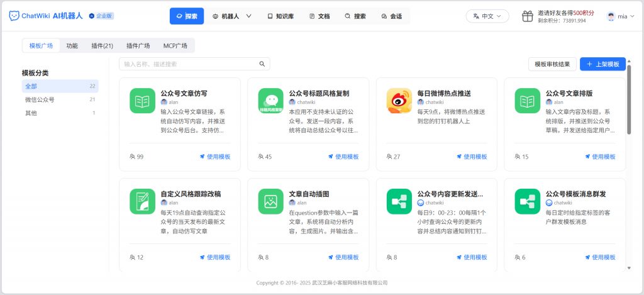This screenshot has width=644, height=295.
Task: Click the user count icon showing 27
Action: click(x=389, y=157)
